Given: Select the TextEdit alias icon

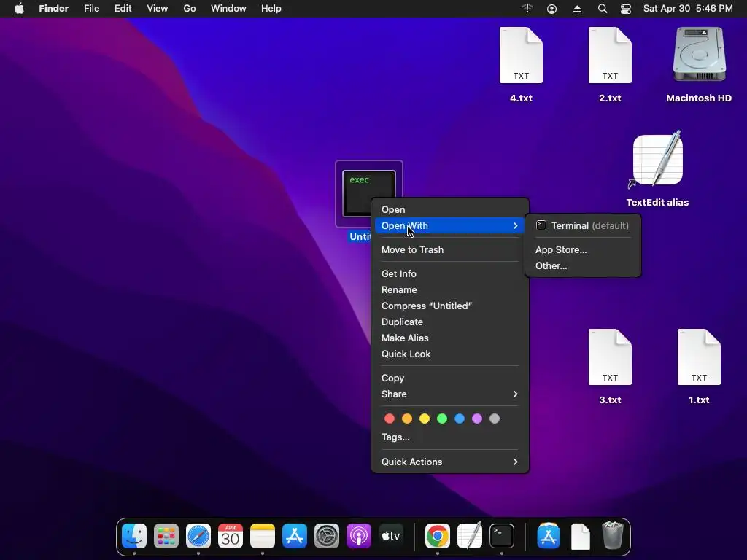Looking at the screenshot, I should click(x=657, y=160).
